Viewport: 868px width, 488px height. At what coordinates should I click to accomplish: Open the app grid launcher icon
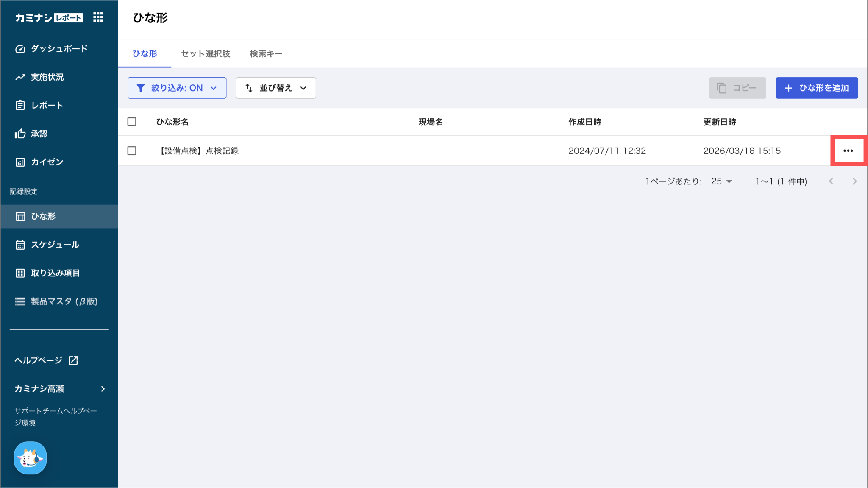(x=98, y=17)
